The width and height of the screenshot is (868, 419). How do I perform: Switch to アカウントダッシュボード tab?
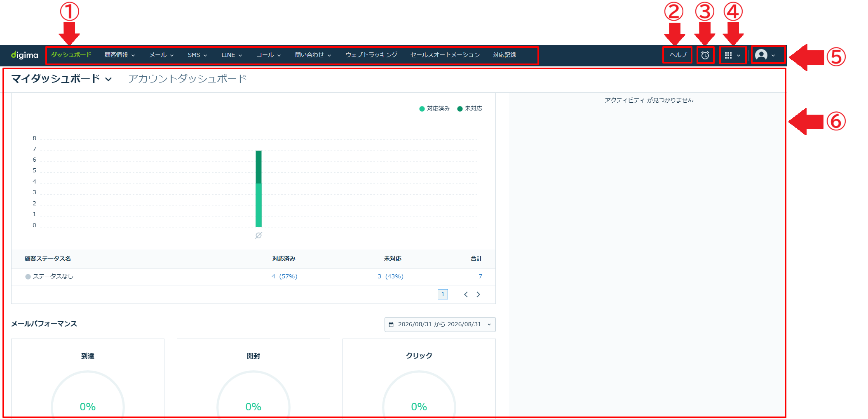click(187, 79)
